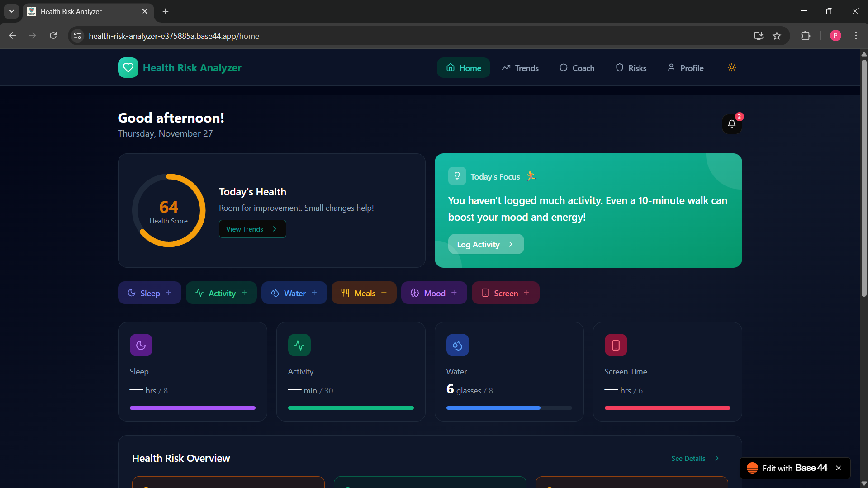
Task: Click the address bar URL
Action: pos(174,36)
